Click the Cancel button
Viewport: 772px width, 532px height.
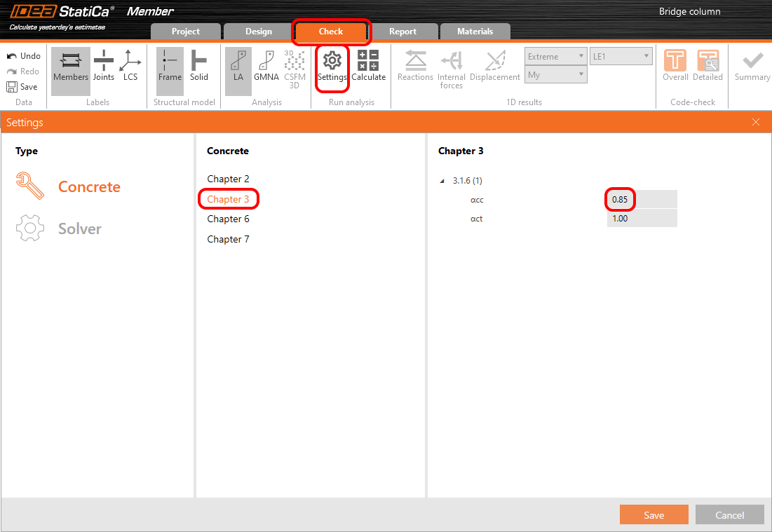click(x=729, y=515)
